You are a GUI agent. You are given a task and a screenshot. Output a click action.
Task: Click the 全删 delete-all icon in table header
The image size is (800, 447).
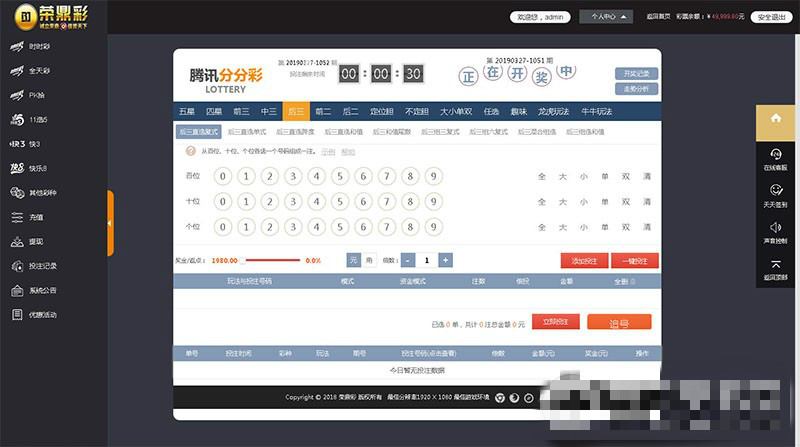click(x=633, y=281)
